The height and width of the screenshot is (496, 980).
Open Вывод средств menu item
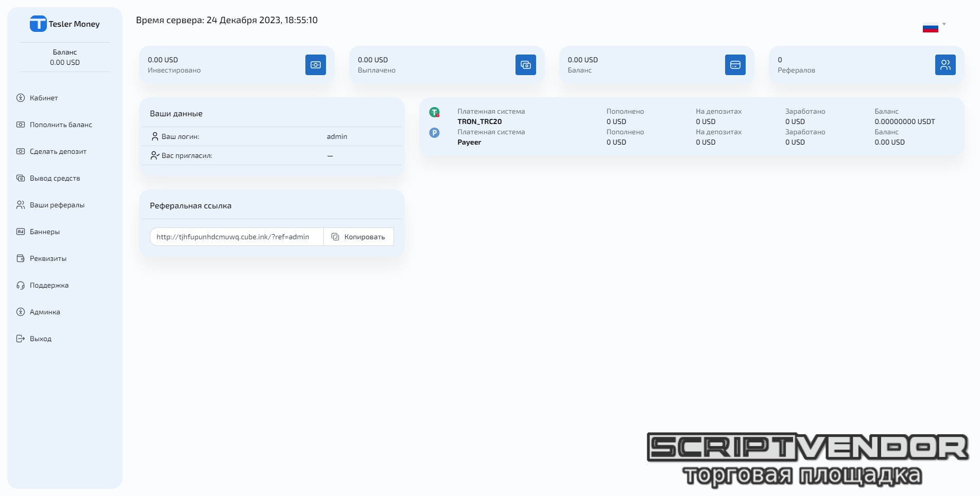pos(55,178)
